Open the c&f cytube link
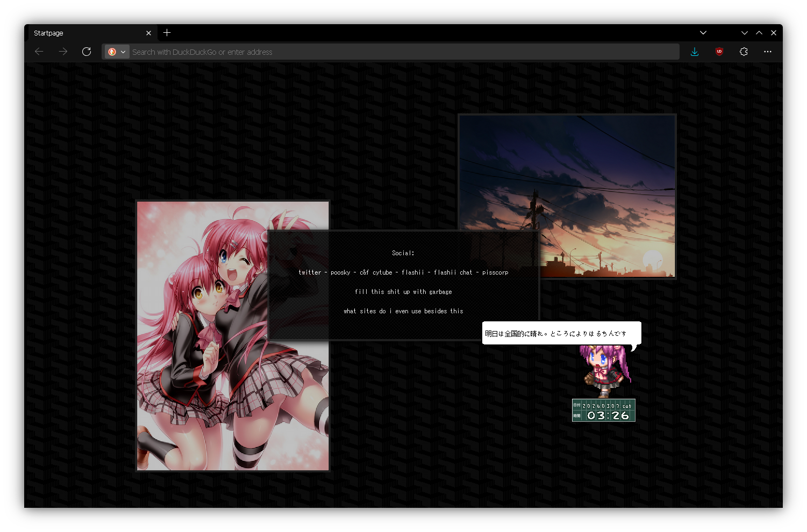Screen dimensions: 807x532 click(x=376, y=272)
